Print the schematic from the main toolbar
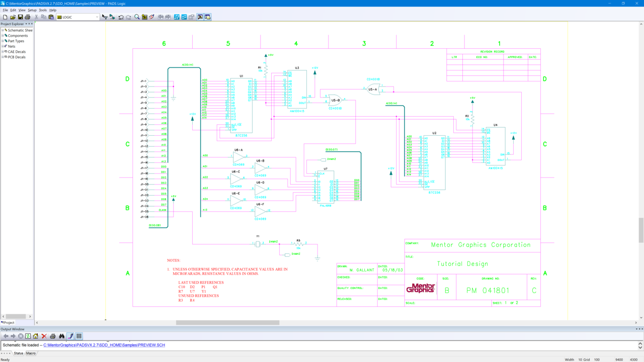Viewport: 644px width, 362px height. 28,17
